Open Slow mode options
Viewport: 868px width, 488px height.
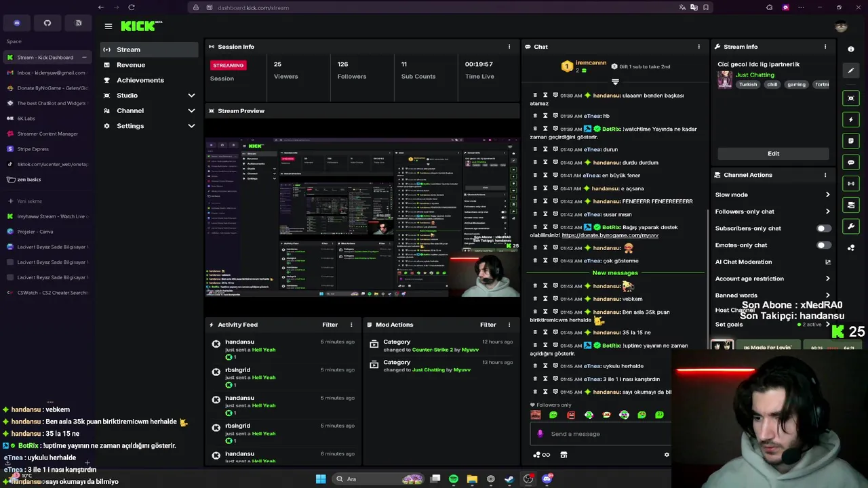(x=772, y=195)
